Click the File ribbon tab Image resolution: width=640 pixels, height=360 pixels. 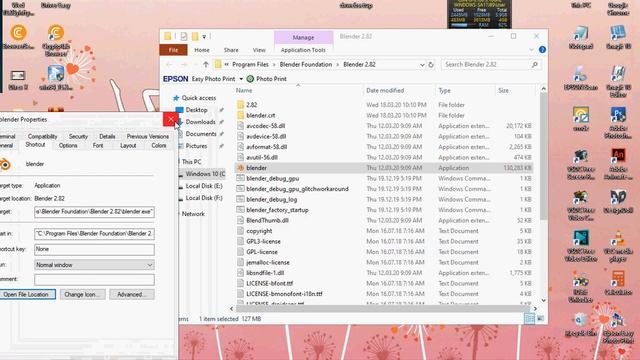173,50
